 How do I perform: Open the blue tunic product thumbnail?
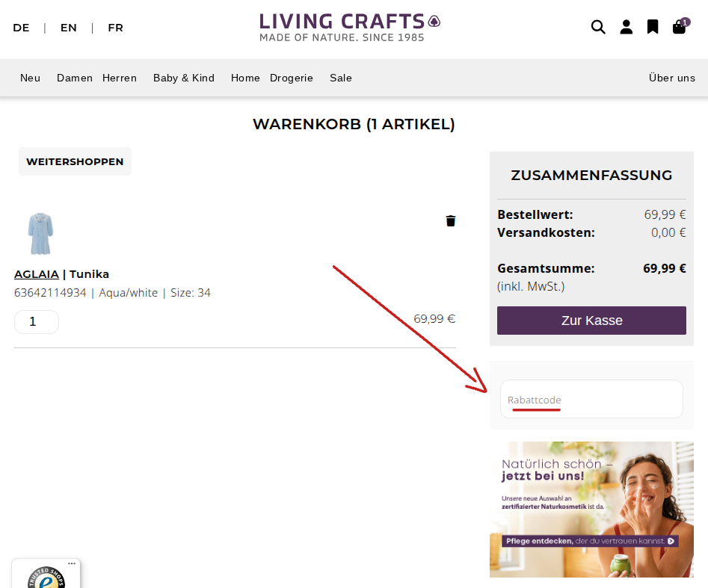click(40, 234)
